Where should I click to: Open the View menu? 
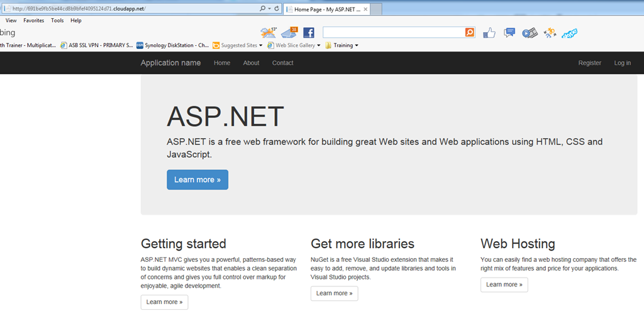(11, 21)
